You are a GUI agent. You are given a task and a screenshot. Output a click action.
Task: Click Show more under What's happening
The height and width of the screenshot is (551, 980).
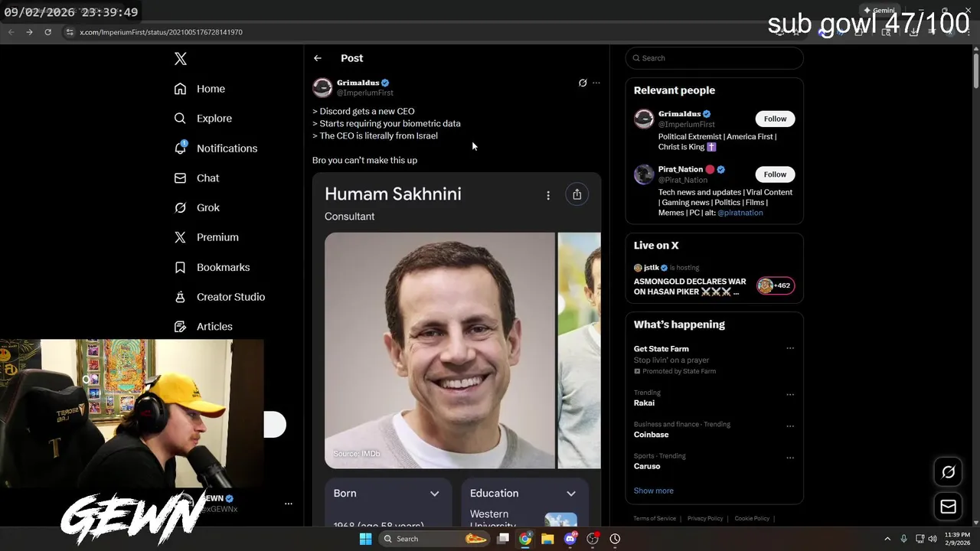[653, 491]
